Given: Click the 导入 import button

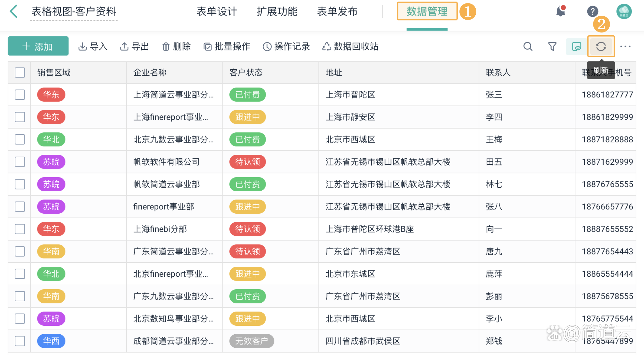Looking at the screenshot, I should [x=93, y=47].
